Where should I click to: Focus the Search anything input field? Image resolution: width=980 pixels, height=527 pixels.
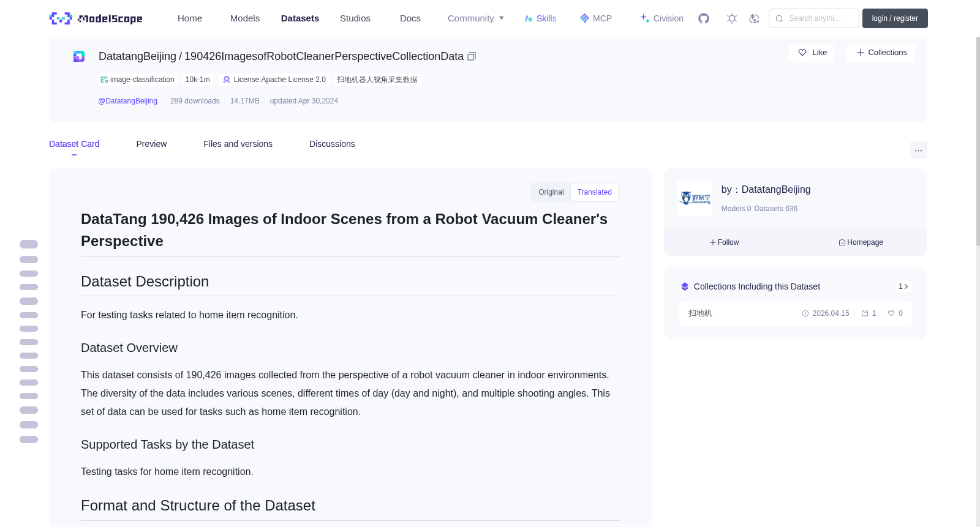click(814, 18)
